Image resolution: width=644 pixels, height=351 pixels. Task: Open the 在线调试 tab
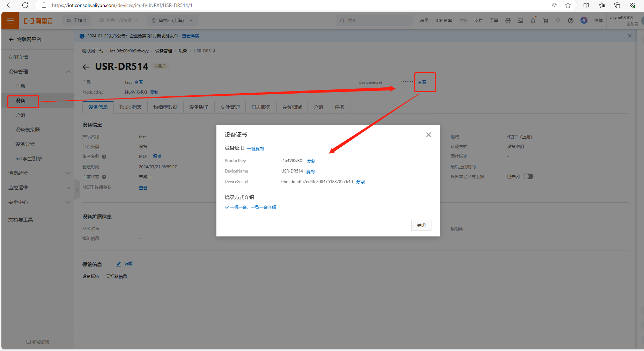tap(292, 107)
